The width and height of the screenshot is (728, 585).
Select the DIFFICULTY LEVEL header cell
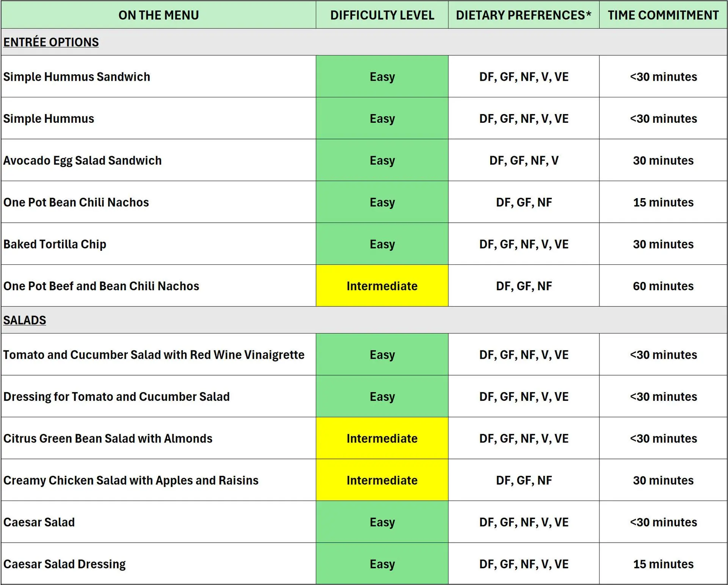tap(382, 15)
